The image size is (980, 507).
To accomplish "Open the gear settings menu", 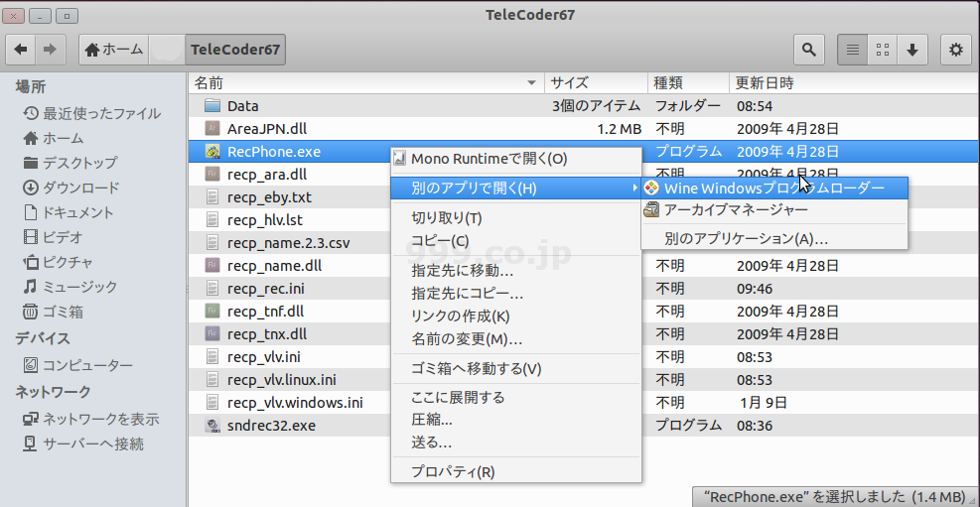I will point(955,50).
